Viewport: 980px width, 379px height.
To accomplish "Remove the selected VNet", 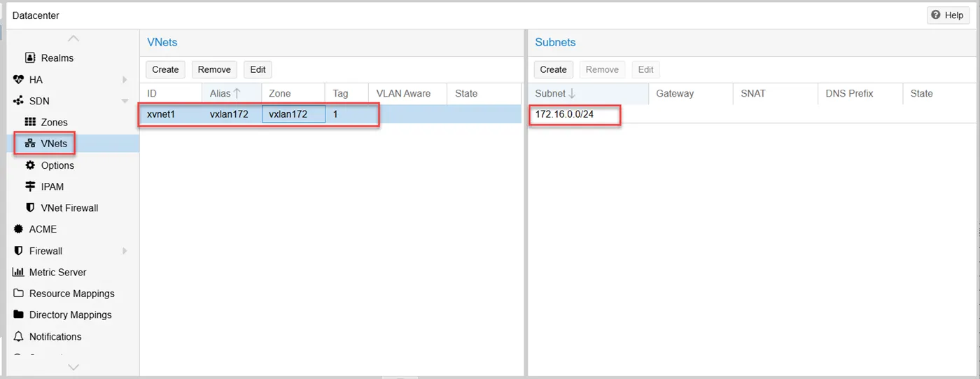I will (214, 69).
